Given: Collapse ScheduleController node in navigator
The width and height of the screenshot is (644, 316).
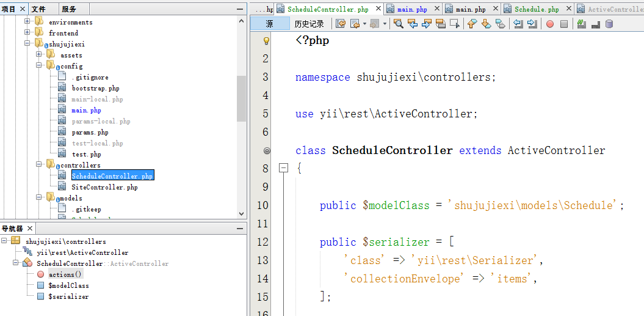Looking at the screenshot, I should [x=16, y=263].
